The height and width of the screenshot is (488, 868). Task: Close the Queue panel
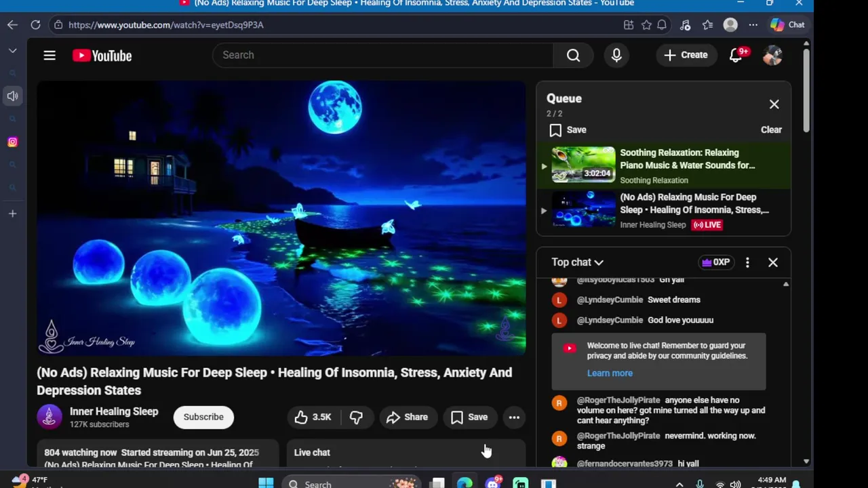(774, 104)
